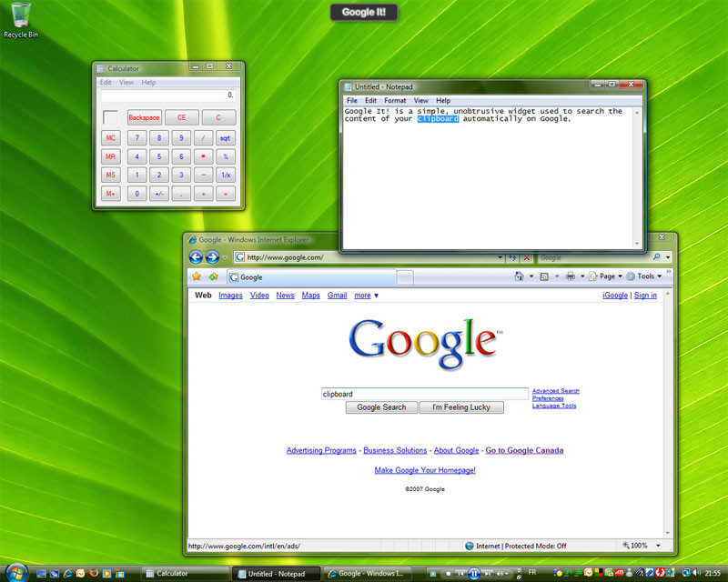Click the Print icon in IE
This screenshot has width=728, height=582.
(571, 276)
